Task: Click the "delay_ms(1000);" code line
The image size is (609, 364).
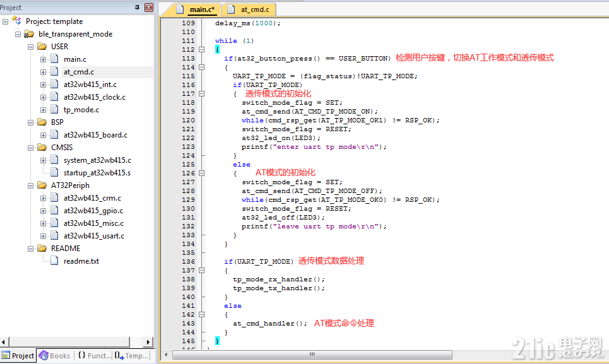Action: pyautogui.click(x=248, y=23)
